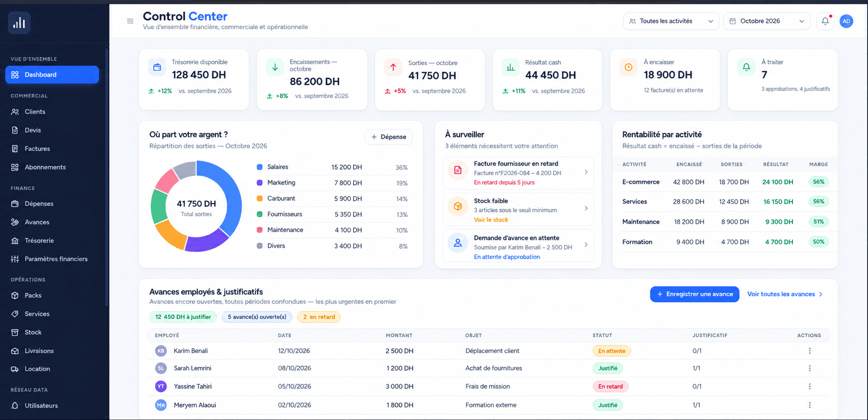The width and height of the screenshot is (868, 420).
Task: Click the Facture fournisseur document icon
Action: [x=458, y=170]
